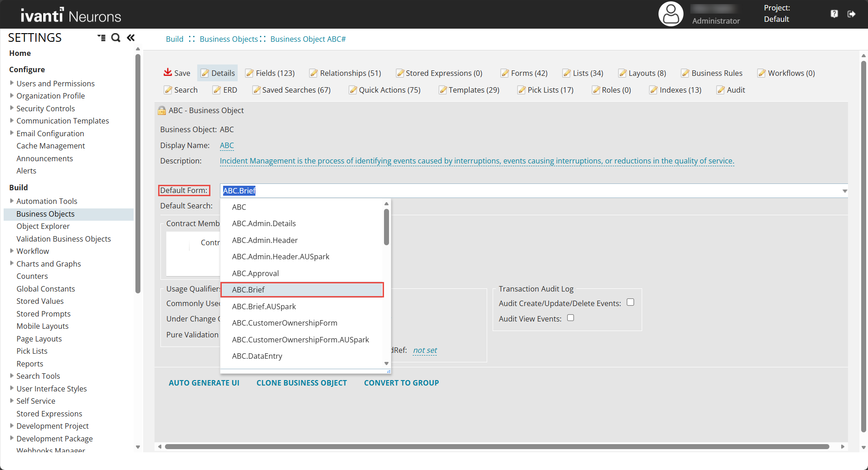Click the lock icon beside ABC - Business Object
Viewport: 868px width, 470px height.
tap(162, 111)
